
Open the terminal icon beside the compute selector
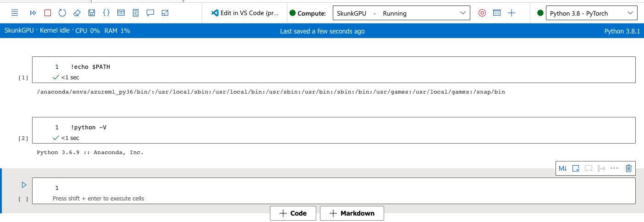tap(497, 13)
